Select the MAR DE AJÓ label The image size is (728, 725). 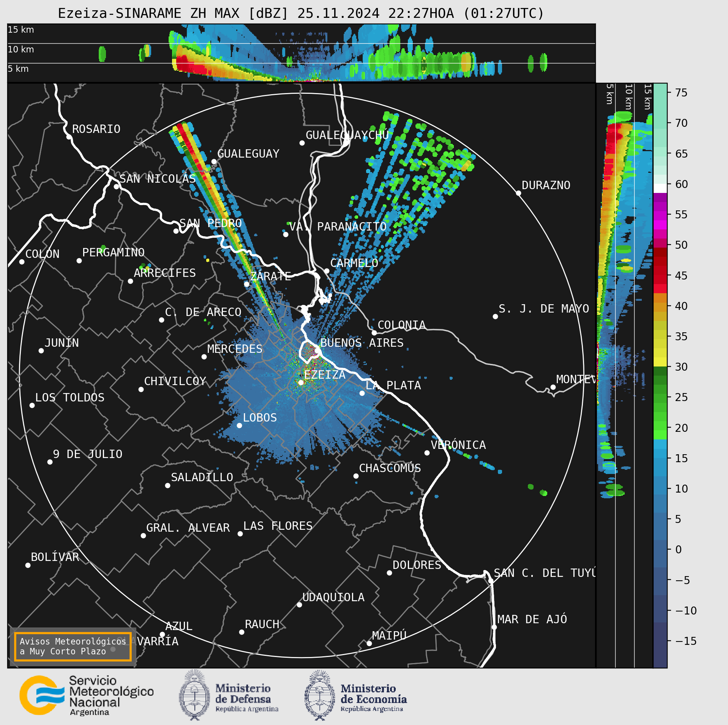(x=532, y=619)
